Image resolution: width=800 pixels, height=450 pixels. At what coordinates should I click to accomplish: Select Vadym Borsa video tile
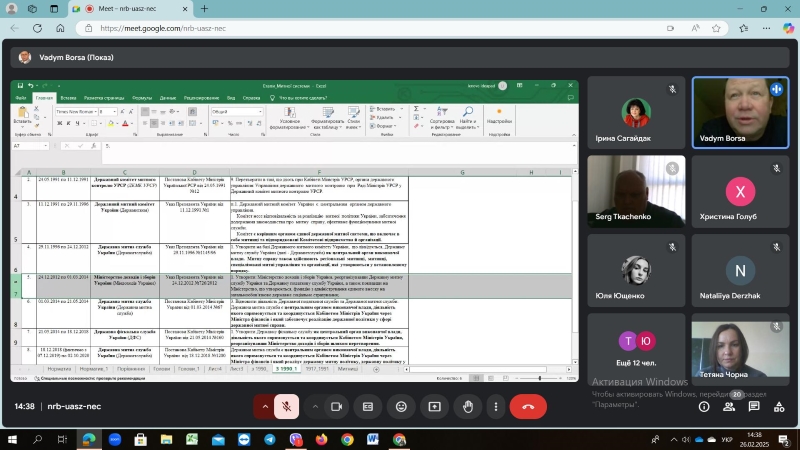740,112
